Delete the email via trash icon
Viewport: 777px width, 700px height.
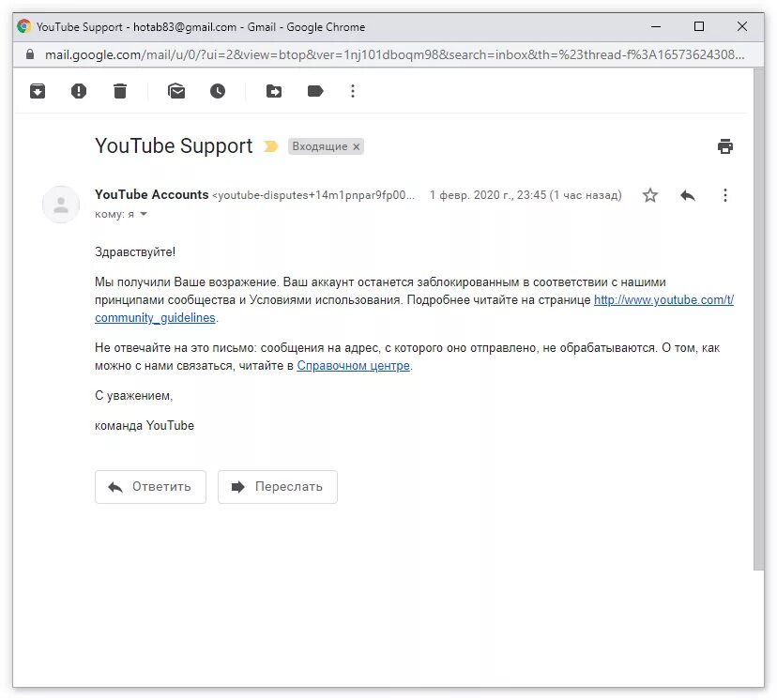[x=120, y=91]
